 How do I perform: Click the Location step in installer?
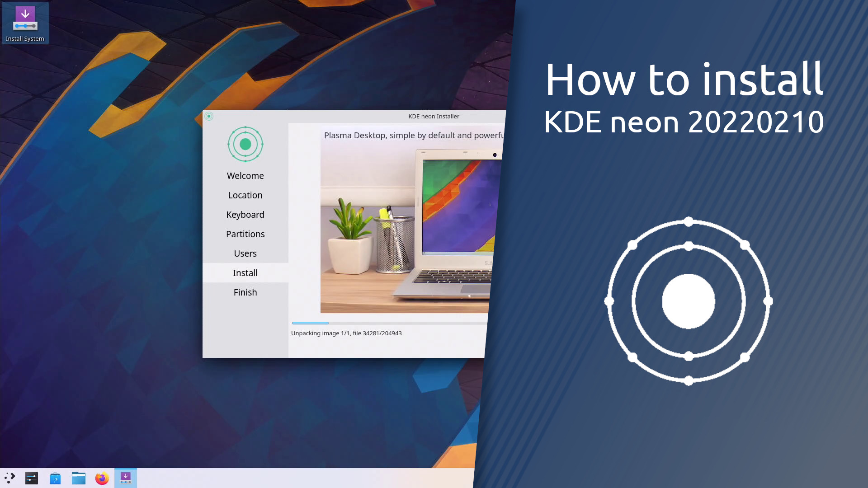click(x=245, y=195)
